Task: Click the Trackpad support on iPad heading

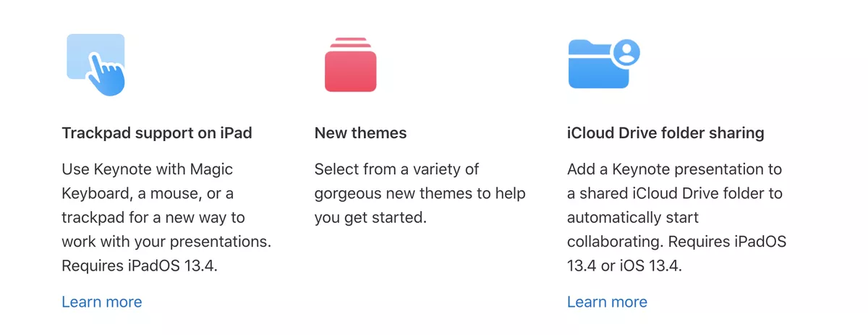Action: pyautogui.click(x=157, y=133)
